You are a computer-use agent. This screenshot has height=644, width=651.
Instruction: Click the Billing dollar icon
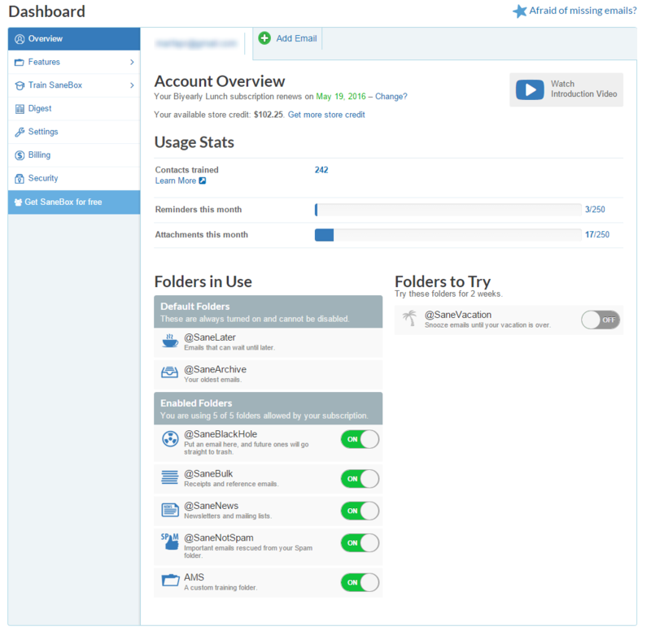[20, 155]
